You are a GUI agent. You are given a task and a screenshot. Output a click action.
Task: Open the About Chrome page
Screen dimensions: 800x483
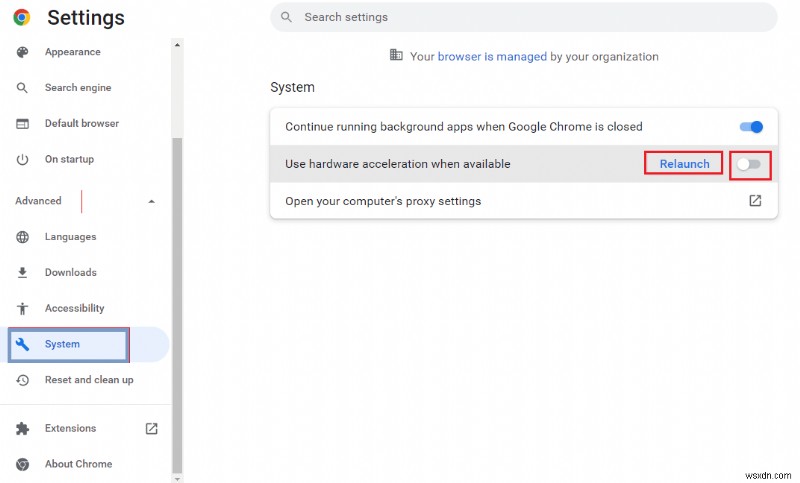[79, 464]
